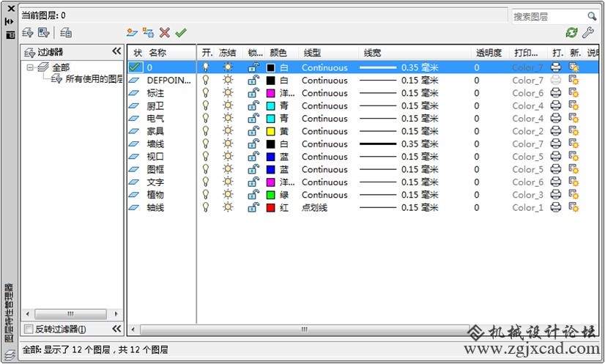
Task: Check the 反转过滤器 checkbox
Action: 29,330
